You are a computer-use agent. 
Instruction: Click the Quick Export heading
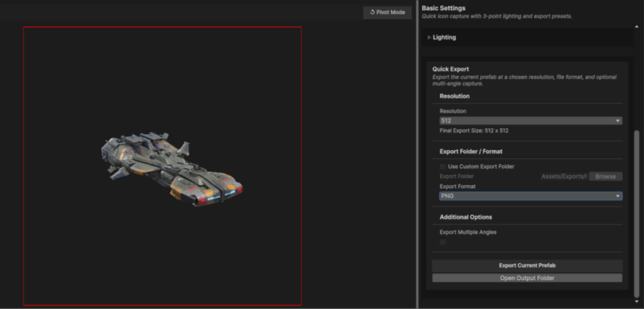(450, 69)
